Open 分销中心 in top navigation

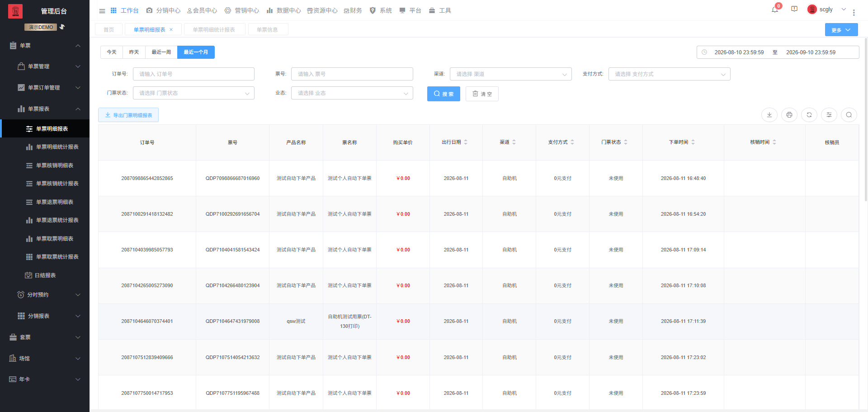163,10
